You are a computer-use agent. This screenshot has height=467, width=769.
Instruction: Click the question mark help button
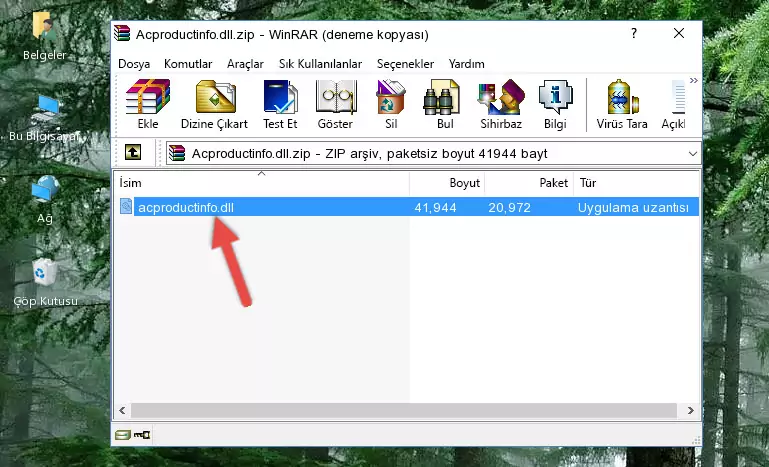(x=634, y=33)
